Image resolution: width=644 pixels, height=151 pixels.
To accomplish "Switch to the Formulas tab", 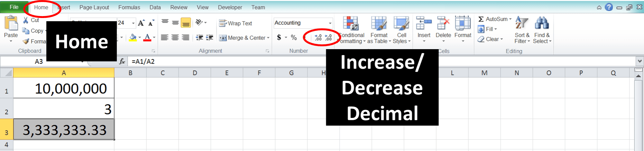I will point(129,7).
